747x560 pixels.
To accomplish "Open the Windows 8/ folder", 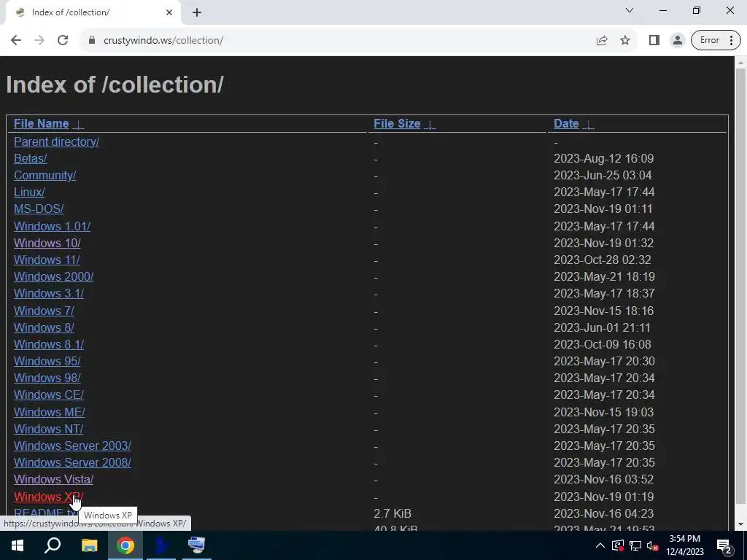I will pos(44,327).
